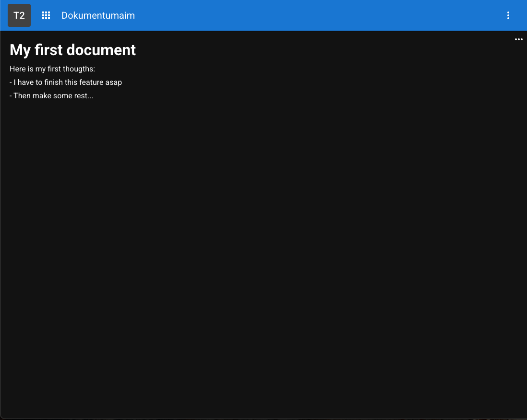
Task: Click the three-dots icon above the document
Action: (x=518, y=39)
